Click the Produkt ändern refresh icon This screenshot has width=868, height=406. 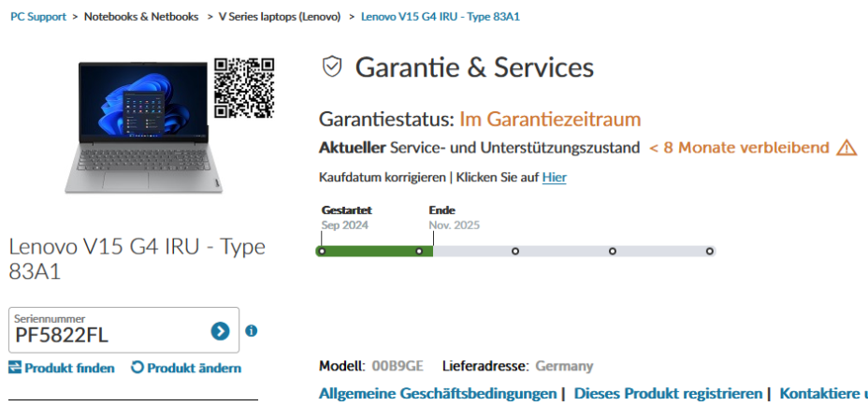[137, 368]
